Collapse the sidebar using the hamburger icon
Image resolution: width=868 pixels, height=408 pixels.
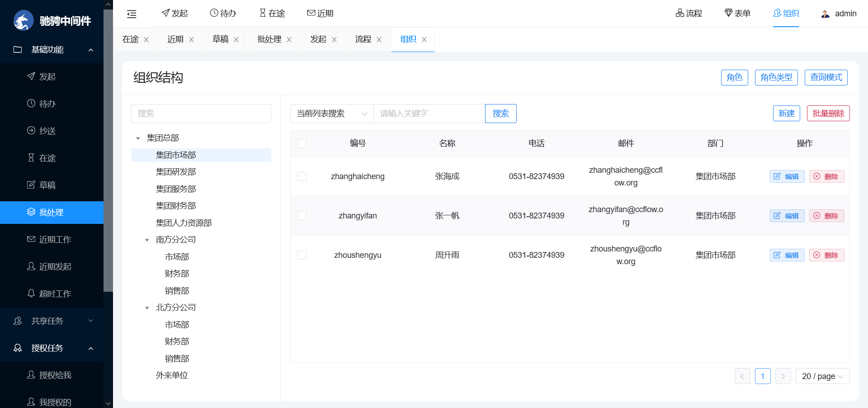pyautogui.click(x=131, y=14)
